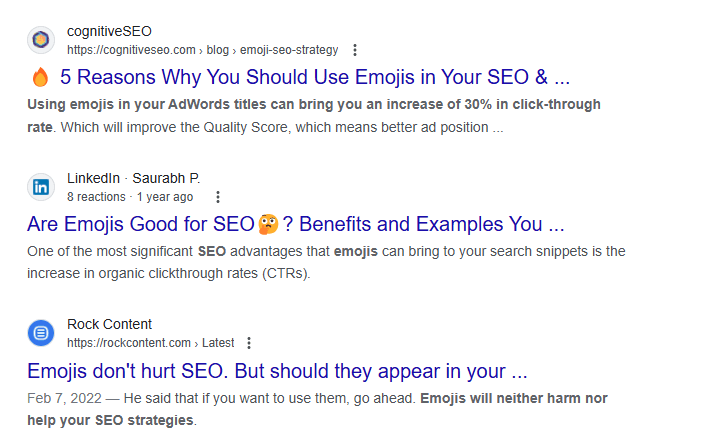Click the LinkedIn logo icon
The width and height of the screenshot is (708, 446).
point(41,187)
